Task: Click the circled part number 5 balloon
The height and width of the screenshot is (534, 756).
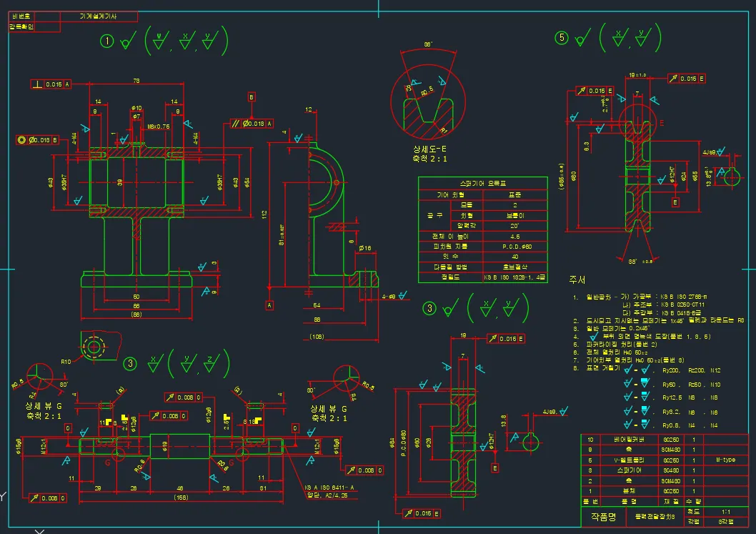Action: [563, 39]
